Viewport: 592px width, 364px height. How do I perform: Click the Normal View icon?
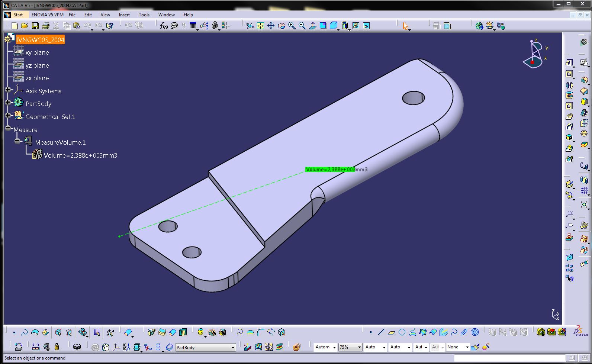[x=312, y=26]
